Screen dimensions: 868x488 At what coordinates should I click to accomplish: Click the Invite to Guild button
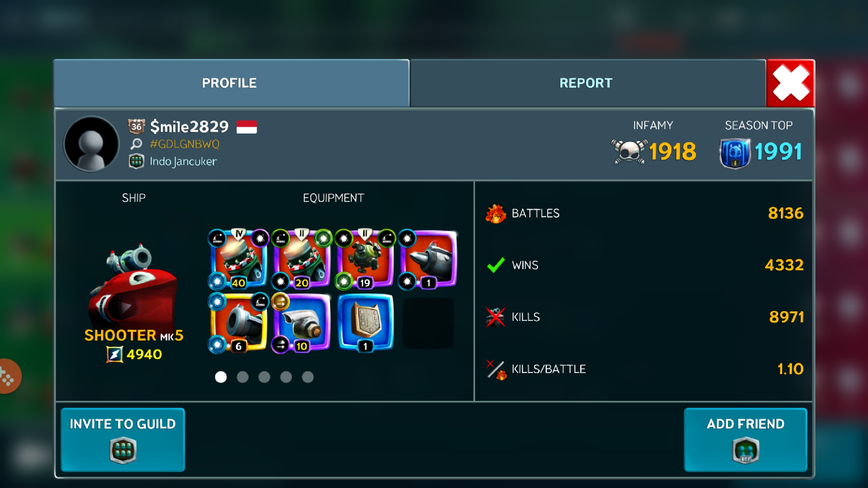(x=123, y=440)
